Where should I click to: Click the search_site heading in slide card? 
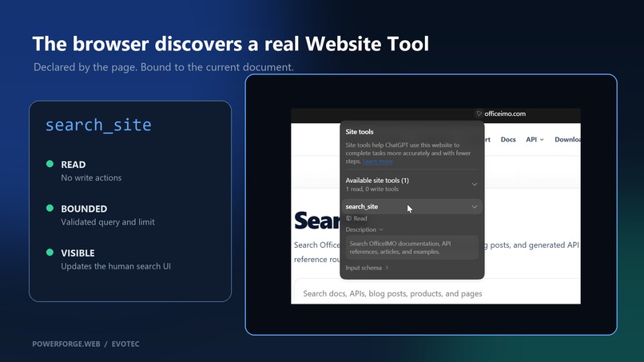click(98, 125)
